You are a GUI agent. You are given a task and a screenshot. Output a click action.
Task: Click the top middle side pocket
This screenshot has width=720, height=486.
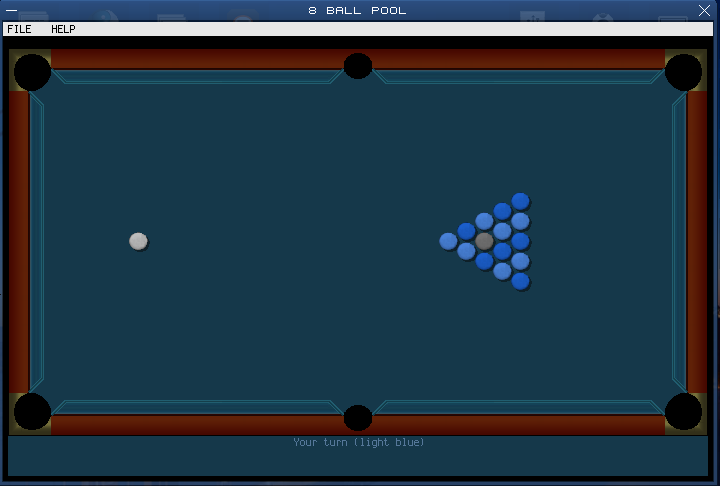(358, 66)
